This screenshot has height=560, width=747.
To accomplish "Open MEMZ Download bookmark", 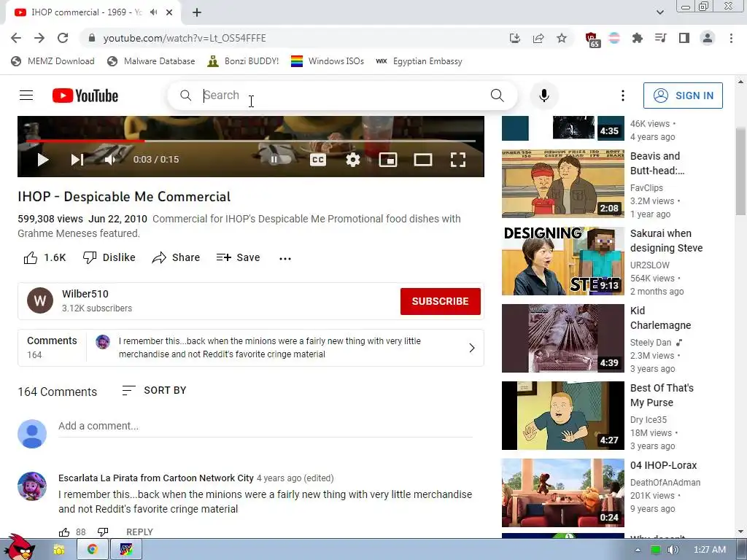I will (x=53, y=61).
